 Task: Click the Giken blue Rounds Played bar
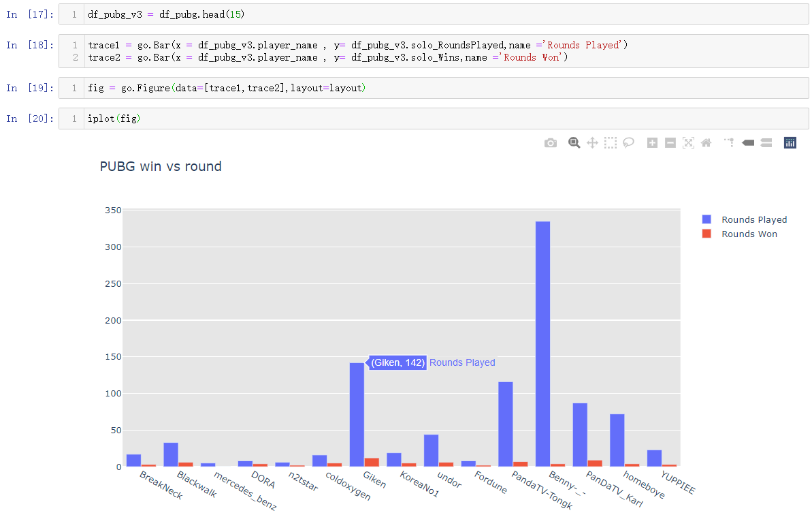pyautogui.click(x=357, y=414)
